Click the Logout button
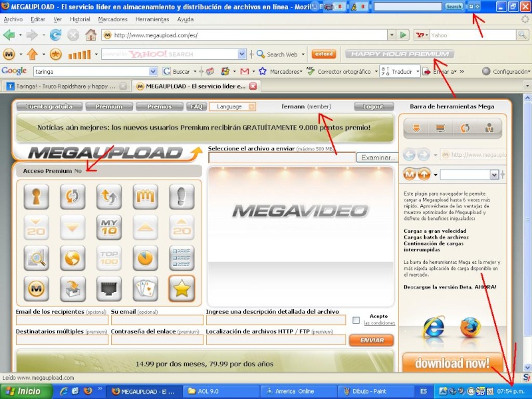This screenshot has height=399, width=532. tap(373, 106)
